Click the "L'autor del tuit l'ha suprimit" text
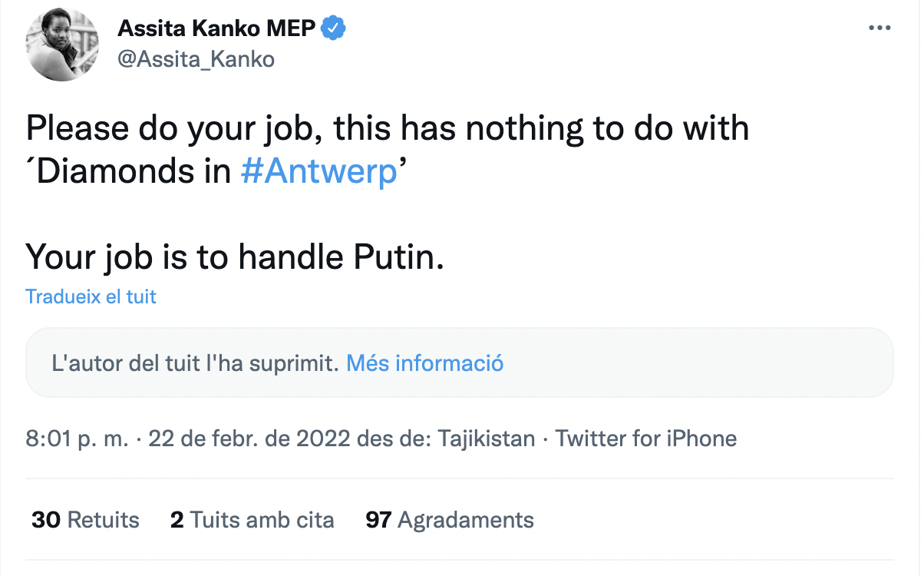 [x=195, y=362]
